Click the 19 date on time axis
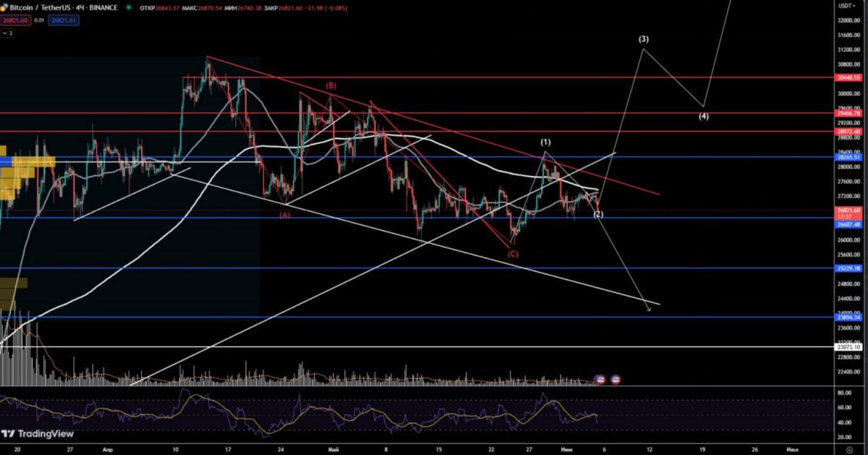Viewport: 868px width, 455px height. [x=702, y=448]
